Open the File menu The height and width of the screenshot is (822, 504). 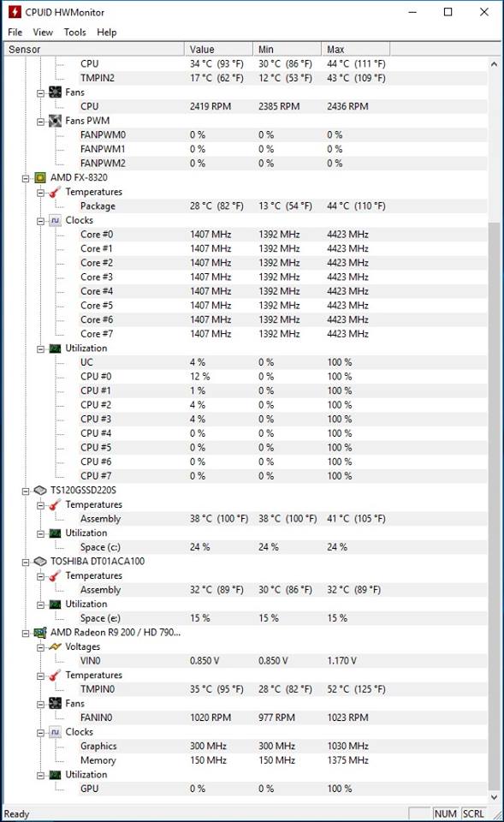pyautogui.click(x=15, y=32)
